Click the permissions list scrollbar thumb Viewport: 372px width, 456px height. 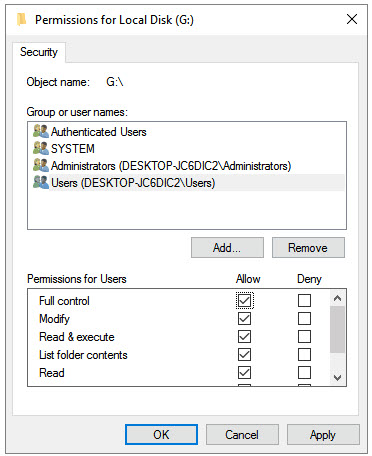(x=337, y=329)
